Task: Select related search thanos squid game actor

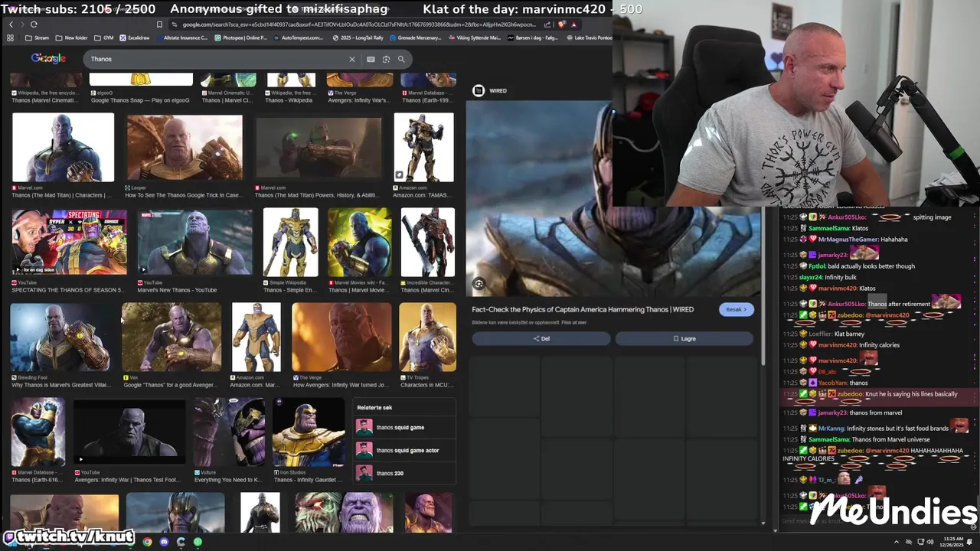Action: click(403, 450)
